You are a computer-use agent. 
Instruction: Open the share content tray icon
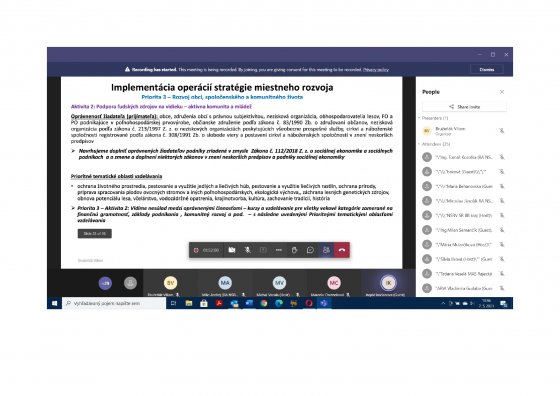263,250
